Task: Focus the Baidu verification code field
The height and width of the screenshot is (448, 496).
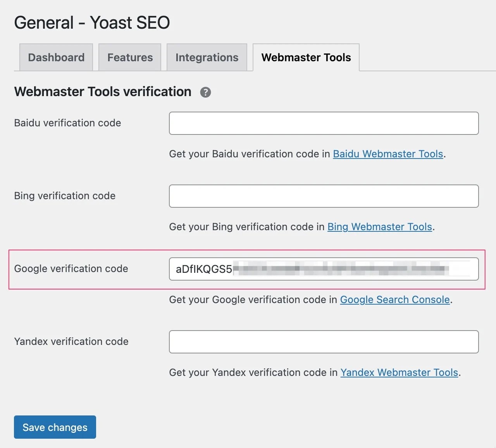Action: (x=324, y=123)
